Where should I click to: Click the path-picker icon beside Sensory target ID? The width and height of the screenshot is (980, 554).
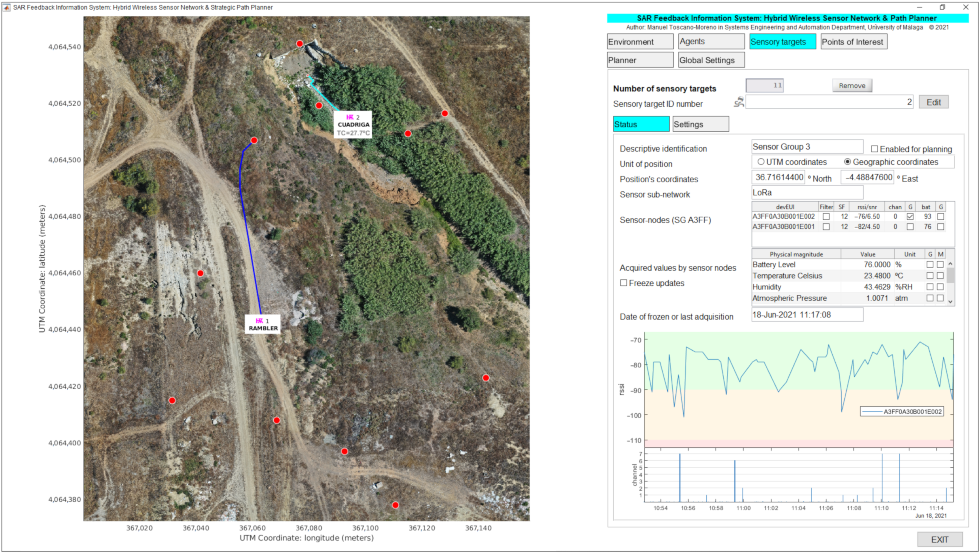(738, 102)
